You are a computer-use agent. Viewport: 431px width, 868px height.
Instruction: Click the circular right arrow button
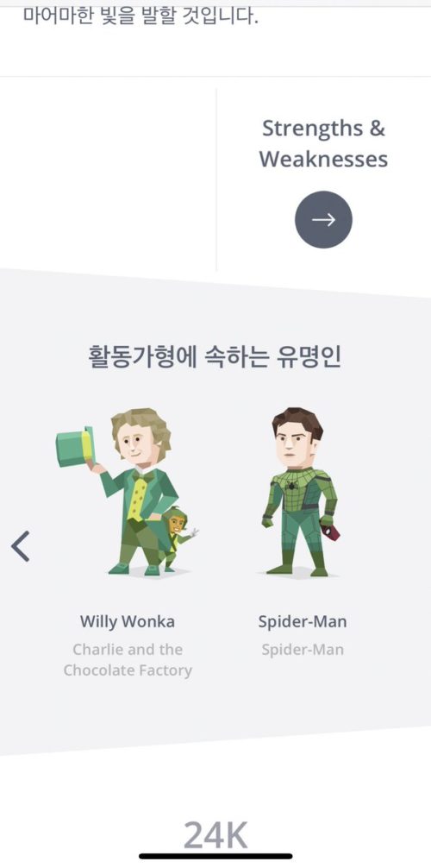click(x=323, y=219)
